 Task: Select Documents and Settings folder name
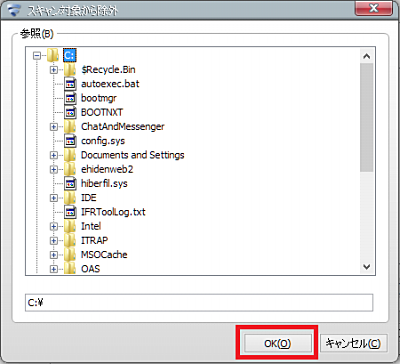133,155
